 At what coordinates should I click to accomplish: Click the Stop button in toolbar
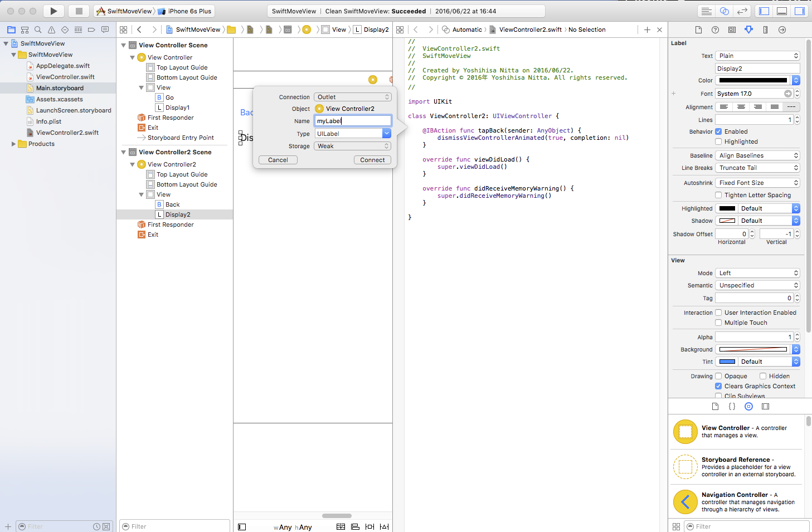pos(79,11)
